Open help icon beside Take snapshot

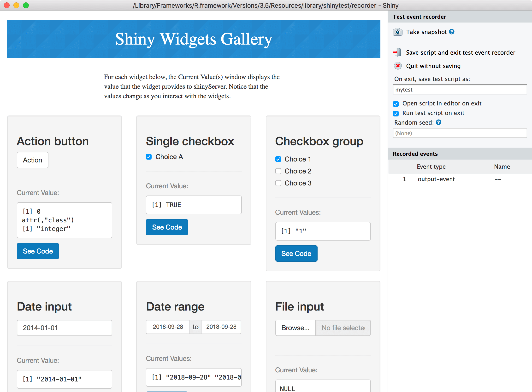452,32
